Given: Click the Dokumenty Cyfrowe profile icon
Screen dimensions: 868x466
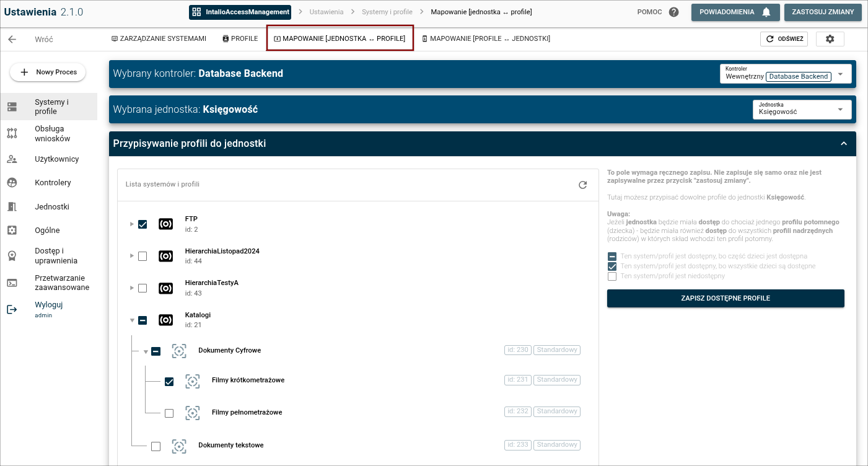Looking at the screenshot, I should [179, 351].
